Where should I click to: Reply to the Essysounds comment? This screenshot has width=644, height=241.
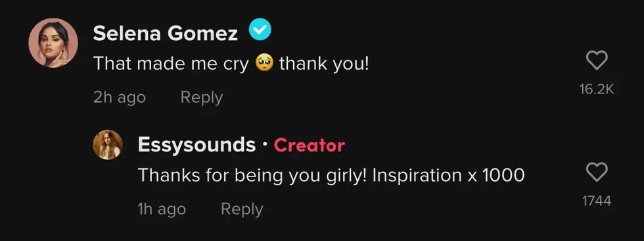242,209
